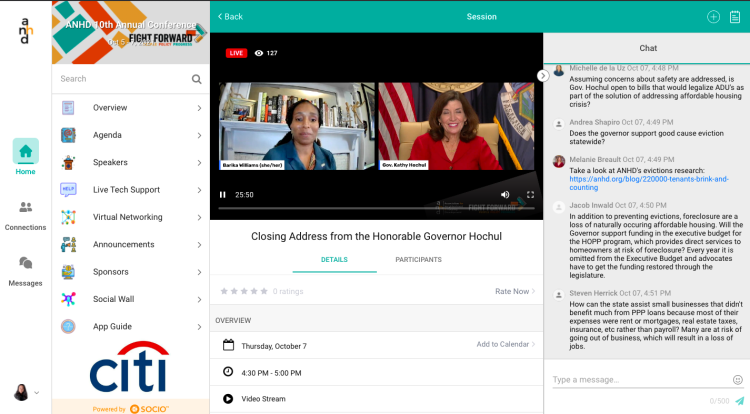The width and height of the screenshot is (750, 414).
Task: Toggle fullscreen video mode
Action: (530, 195)
